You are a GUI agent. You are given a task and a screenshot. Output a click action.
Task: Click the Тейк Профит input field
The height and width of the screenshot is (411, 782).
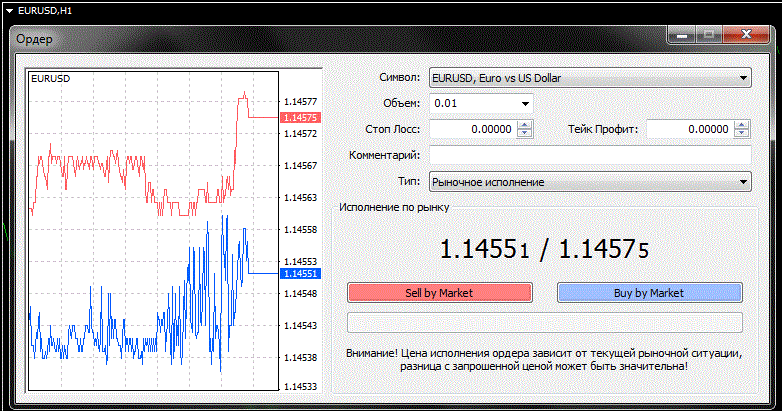coord(689,129)
